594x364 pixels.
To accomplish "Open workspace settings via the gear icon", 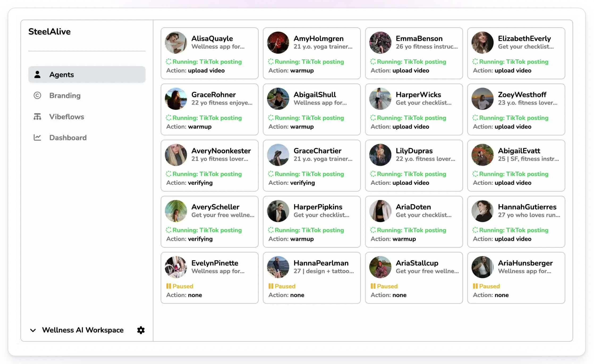I will tap(141, 330).
